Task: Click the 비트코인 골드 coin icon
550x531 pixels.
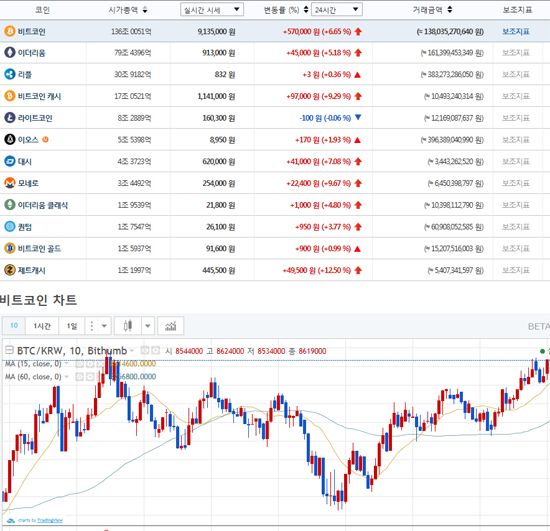Action: pos(10,248)
